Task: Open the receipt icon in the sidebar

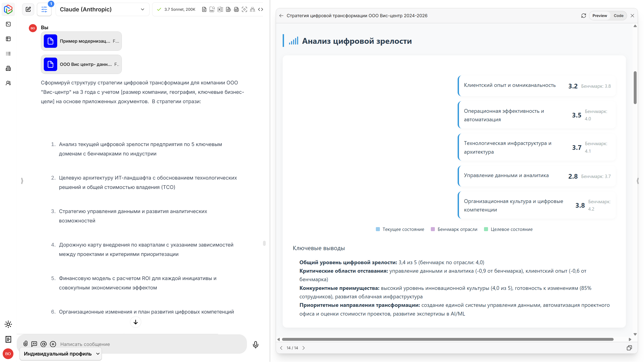Action: pyautogui.click(x=8, y=339)
